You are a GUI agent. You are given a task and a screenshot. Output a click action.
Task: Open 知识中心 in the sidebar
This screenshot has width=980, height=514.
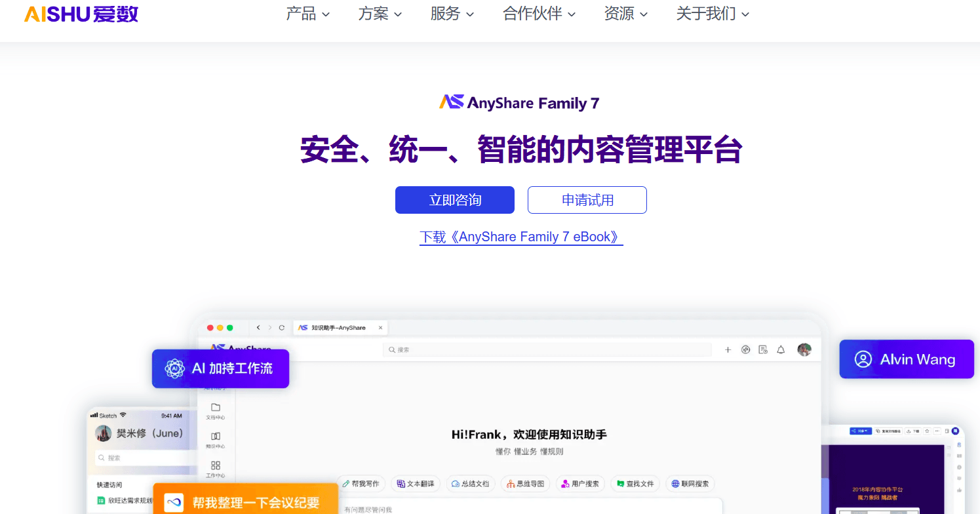216,440
